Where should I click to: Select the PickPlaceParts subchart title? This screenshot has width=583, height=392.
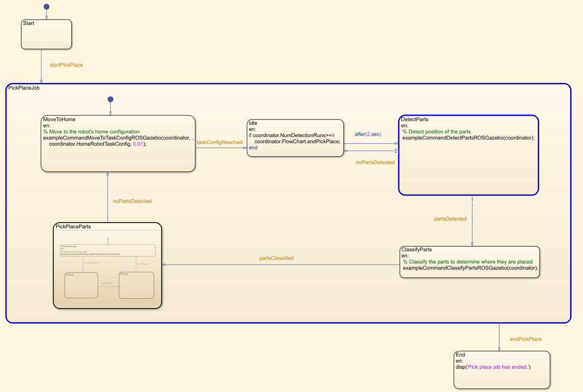coord(73,227)
